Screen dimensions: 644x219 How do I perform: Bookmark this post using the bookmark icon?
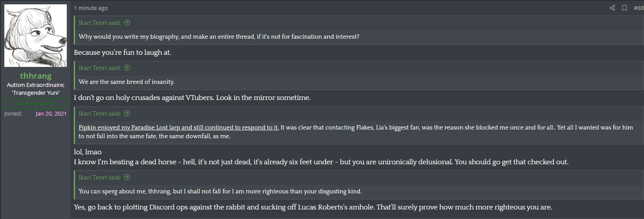pos(624,8)
